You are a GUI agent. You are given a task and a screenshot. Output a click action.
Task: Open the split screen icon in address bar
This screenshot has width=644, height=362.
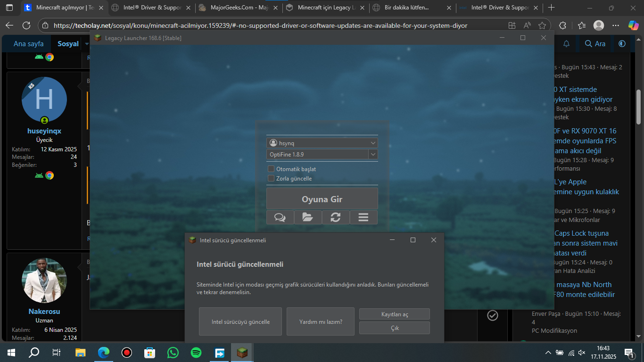[512, 25]
